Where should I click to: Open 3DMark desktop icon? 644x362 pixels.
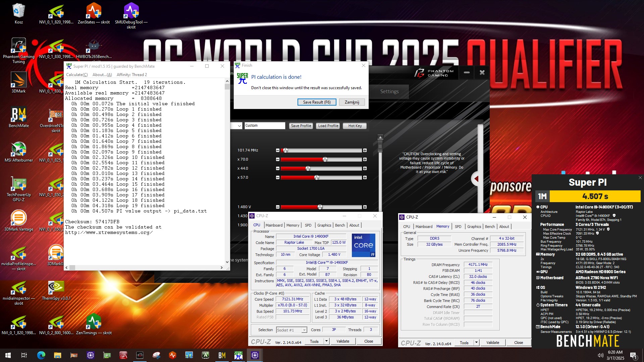19,82
